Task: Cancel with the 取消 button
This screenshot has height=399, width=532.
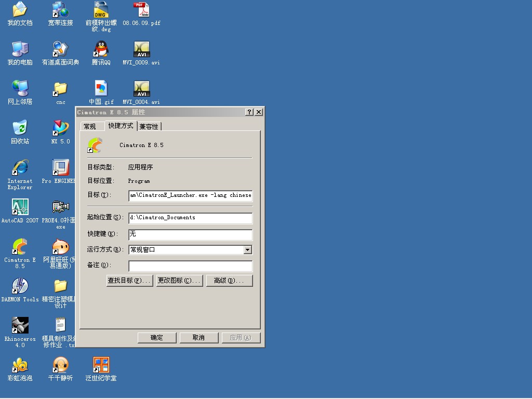Action: (x=199, y=338)
